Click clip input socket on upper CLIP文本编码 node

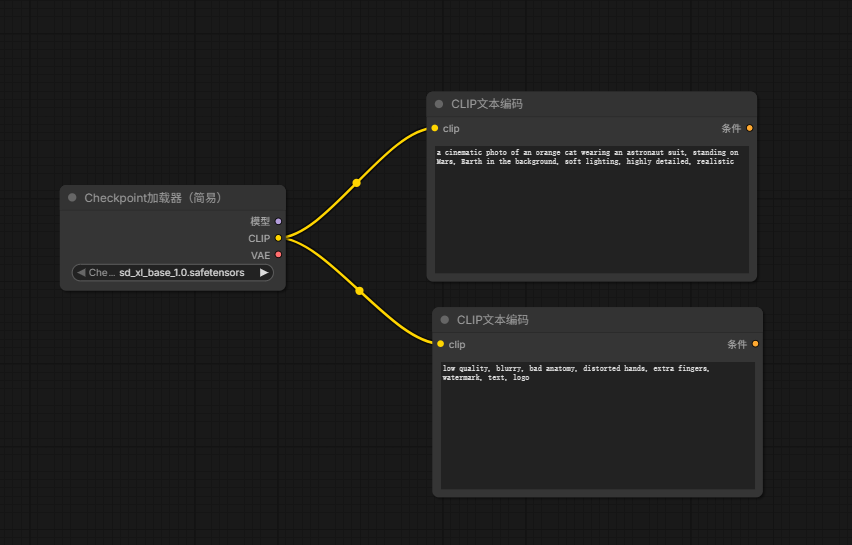pos(435,128)
